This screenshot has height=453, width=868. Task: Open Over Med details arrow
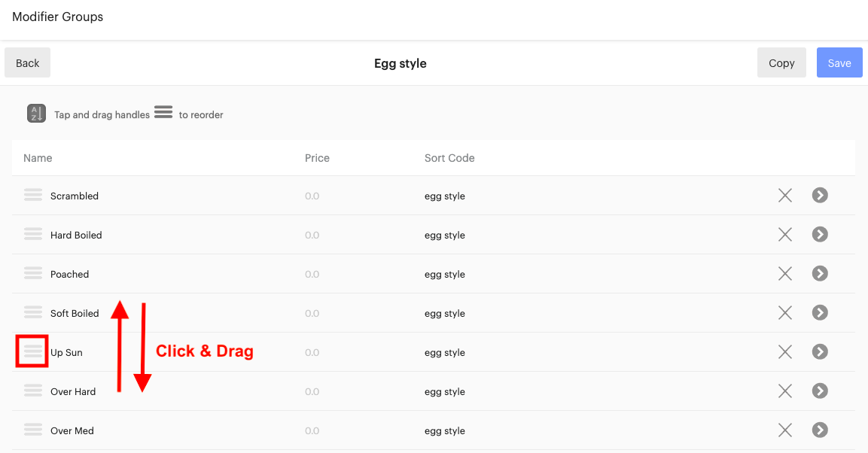(x=820, y=430)
